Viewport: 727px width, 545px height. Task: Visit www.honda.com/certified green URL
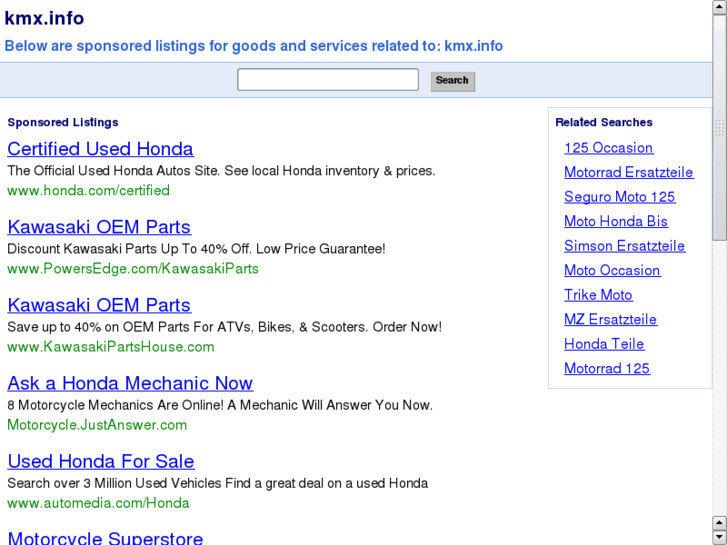click(89, 191)
